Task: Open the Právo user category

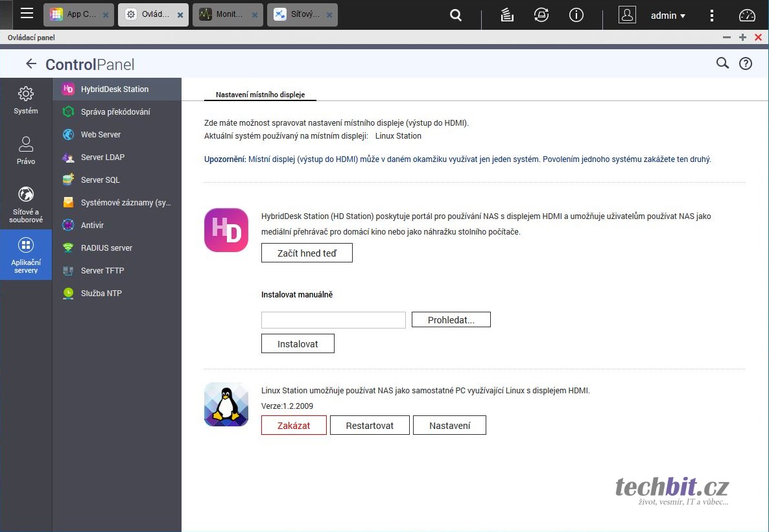Action: pos(26,150)
